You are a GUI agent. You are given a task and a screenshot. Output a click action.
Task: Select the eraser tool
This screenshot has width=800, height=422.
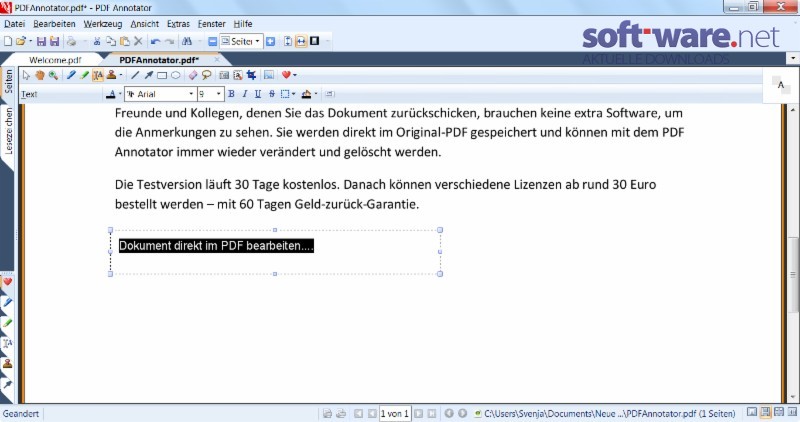pyautogui.click(x=192, y=76)
